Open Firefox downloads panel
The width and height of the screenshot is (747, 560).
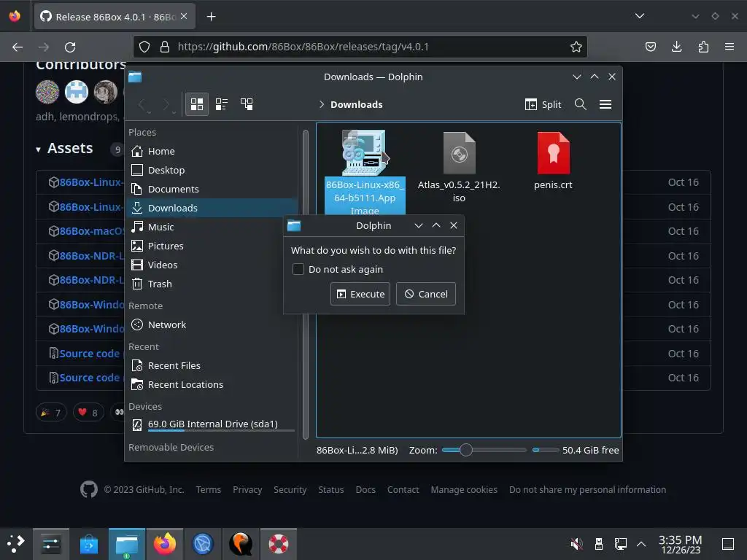click(x=676, y=47)
